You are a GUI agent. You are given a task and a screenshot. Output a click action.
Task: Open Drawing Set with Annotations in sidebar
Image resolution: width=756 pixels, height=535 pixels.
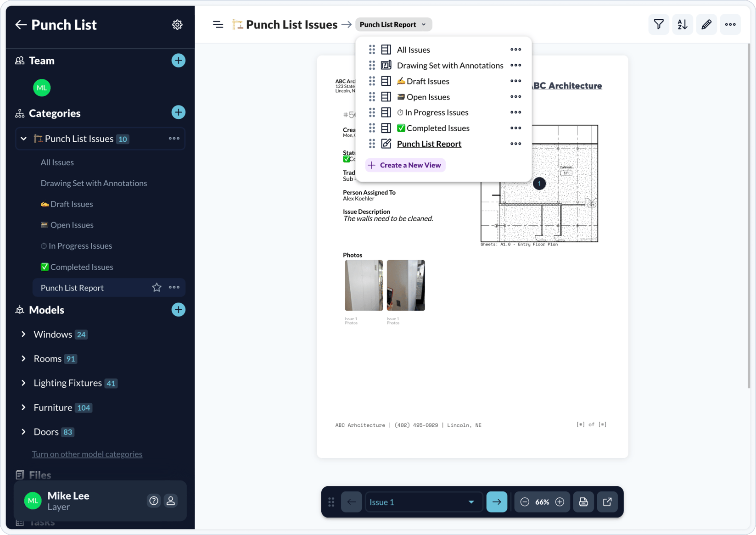click(94, 183)
